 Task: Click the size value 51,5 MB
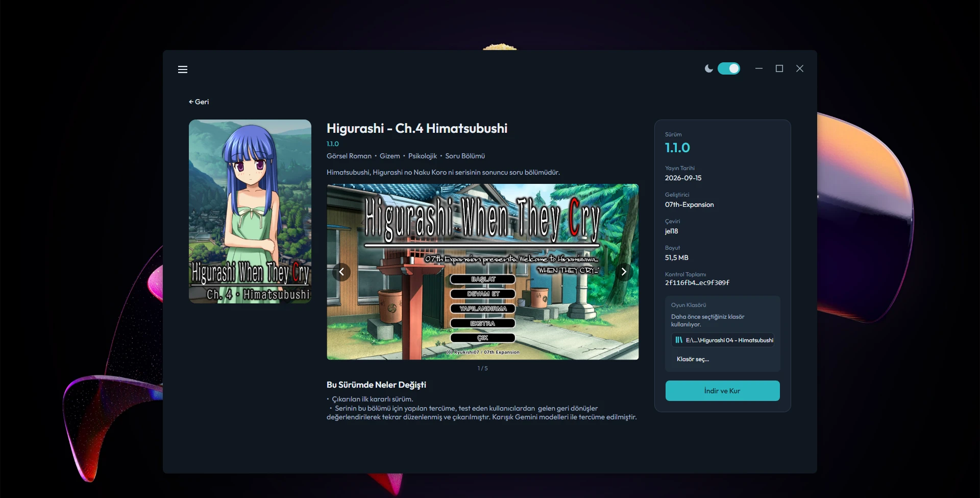[676, 257]
